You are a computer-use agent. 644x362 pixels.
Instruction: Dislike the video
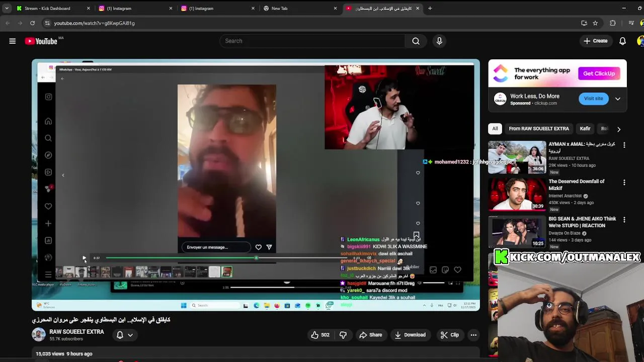[343, 335]
